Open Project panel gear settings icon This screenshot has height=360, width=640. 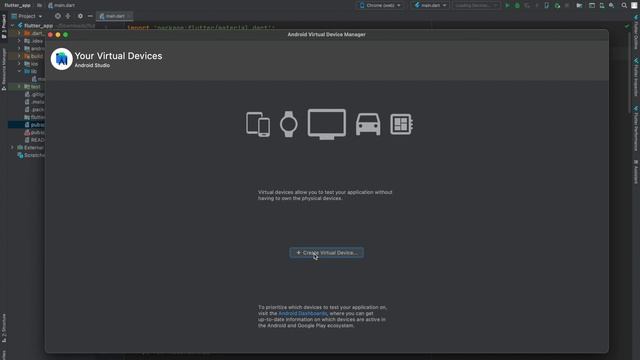pyautogui.click(x=80, y=16)
